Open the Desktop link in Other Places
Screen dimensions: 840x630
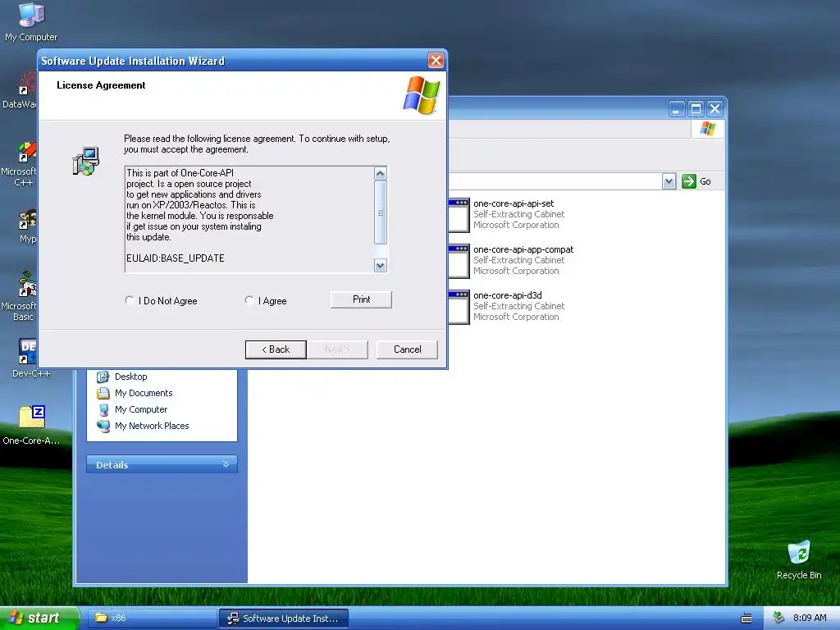pyautogui.click(x=130, y=377)
